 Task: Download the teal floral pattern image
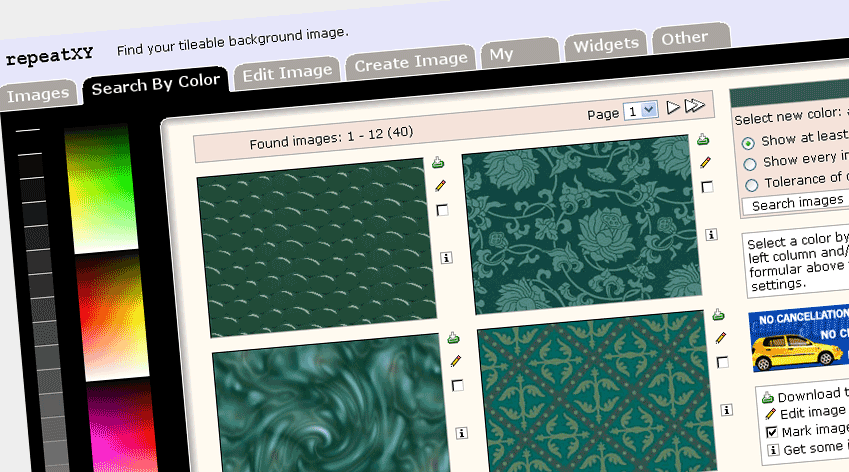click(703, 139)
